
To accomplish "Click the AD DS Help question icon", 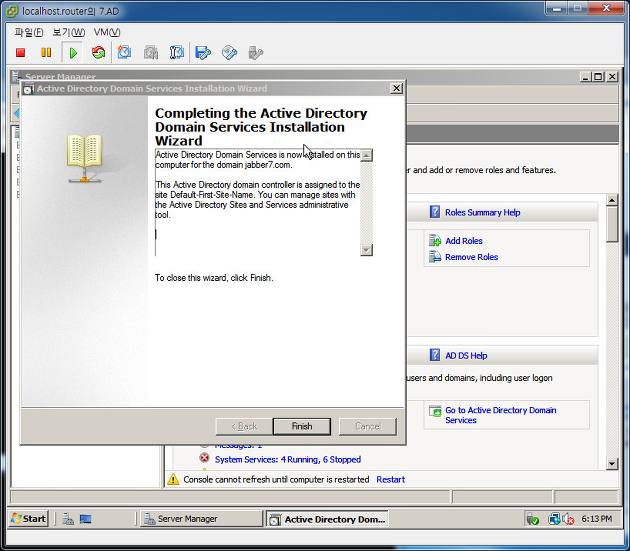I will coord(434,355).
